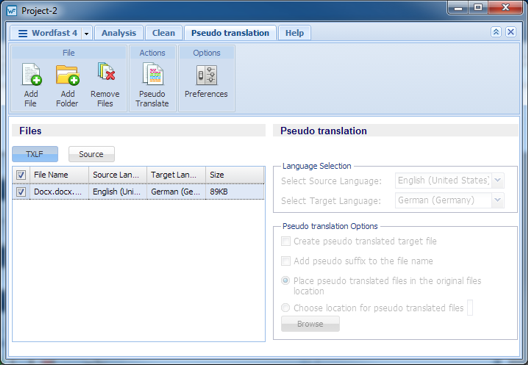Switch to the Analysis tab
528x365 pixels.
[x=119, y=33]
